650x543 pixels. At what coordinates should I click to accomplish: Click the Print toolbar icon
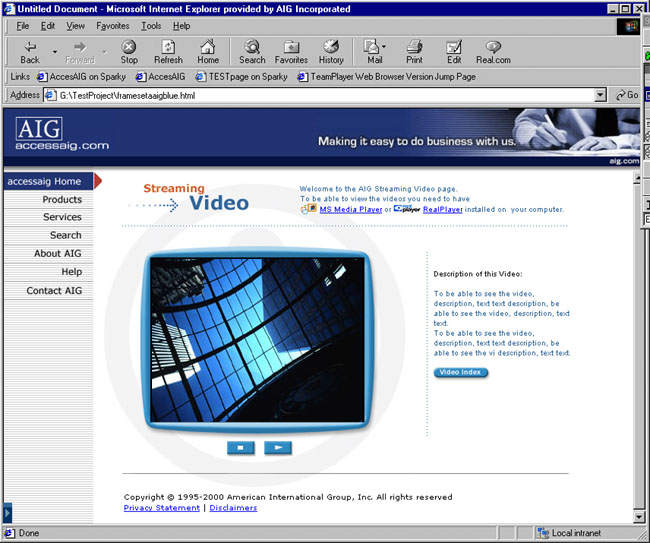click(414, 51)
